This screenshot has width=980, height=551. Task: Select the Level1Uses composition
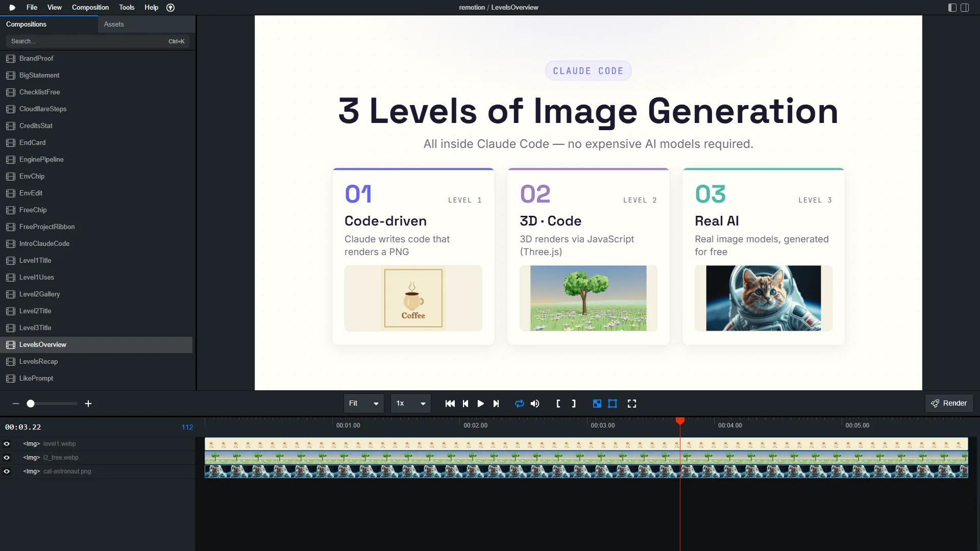96,278
